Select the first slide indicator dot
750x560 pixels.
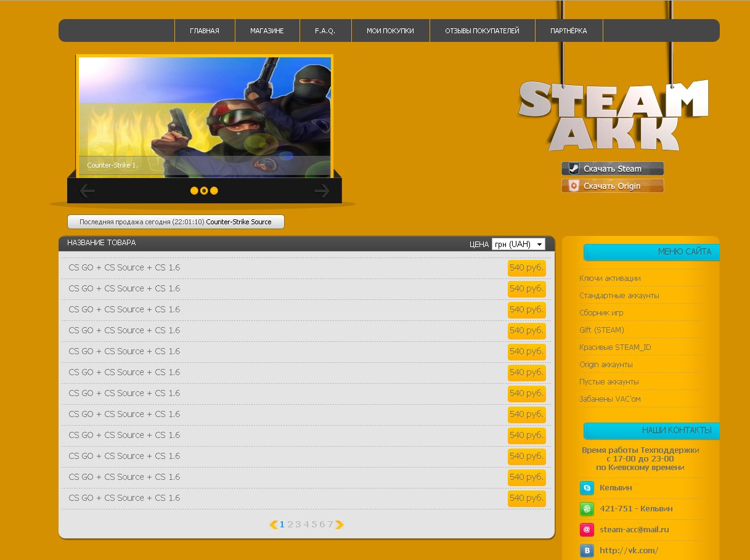pyautogui.click(x=194, y=191)
